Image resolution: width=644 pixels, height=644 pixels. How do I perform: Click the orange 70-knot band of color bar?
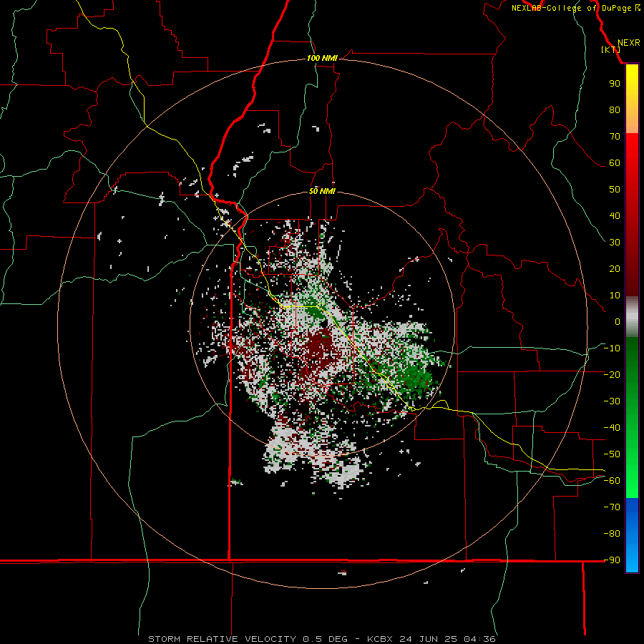pos(632,123)
